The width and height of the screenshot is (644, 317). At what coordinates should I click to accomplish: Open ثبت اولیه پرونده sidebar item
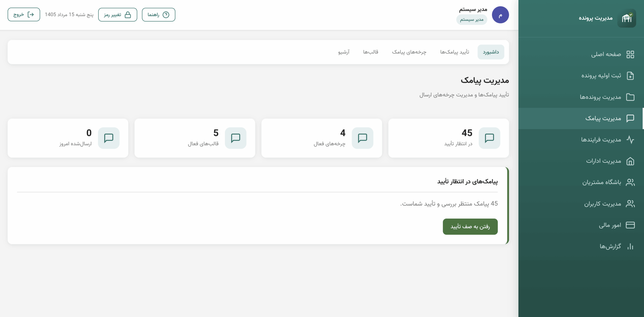[581, 76]
